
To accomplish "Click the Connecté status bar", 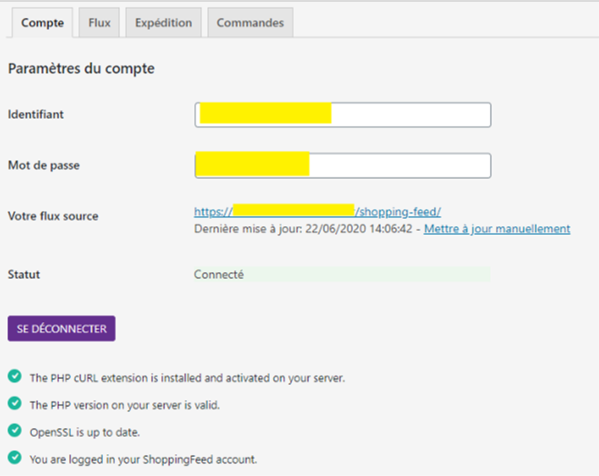I will 342,274.
